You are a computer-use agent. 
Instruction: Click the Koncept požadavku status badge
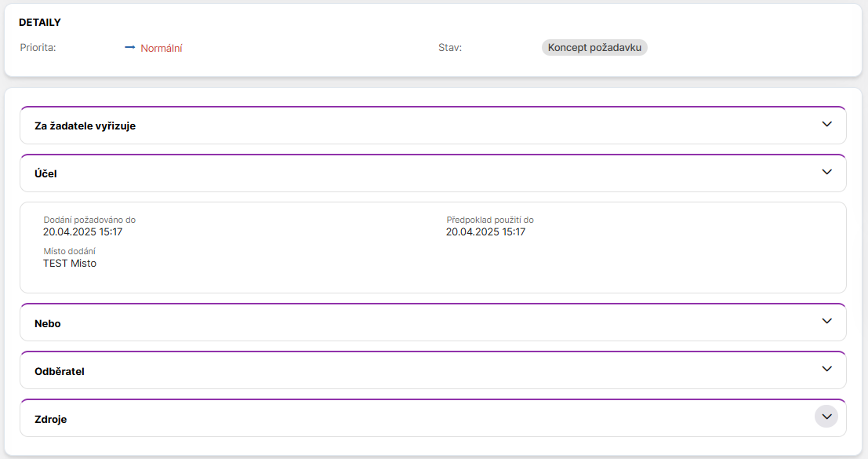click(594, 48)
